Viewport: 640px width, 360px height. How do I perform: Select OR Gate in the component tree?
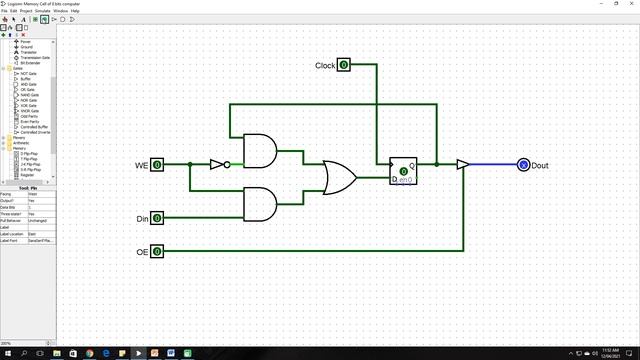(27, 89)
